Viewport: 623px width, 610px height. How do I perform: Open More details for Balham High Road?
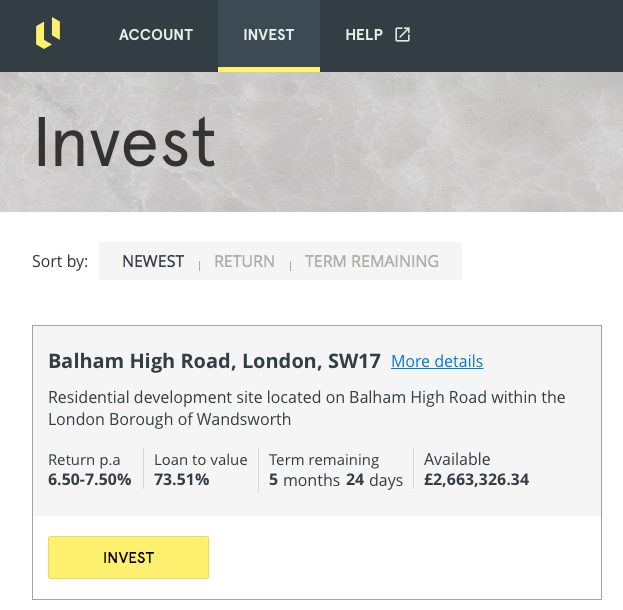pyautogui.click(x=437, y=361)
